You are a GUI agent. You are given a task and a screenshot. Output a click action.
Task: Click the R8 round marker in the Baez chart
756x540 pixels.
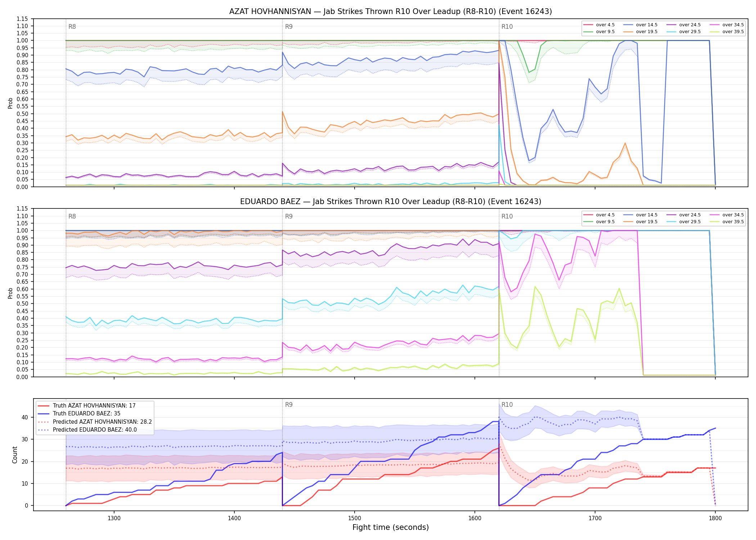pyautogui.click(x=72, y=216)
